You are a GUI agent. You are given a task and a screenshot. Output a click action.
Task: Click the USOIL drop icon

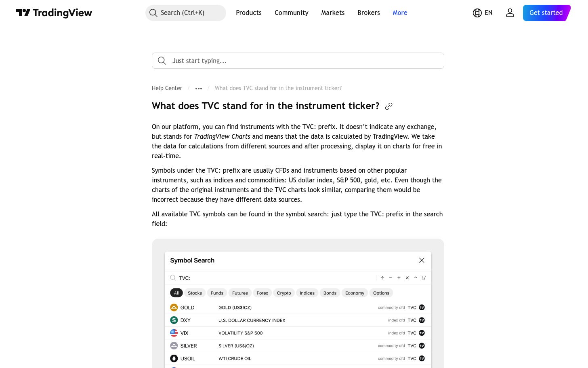(x=174, y=359)
